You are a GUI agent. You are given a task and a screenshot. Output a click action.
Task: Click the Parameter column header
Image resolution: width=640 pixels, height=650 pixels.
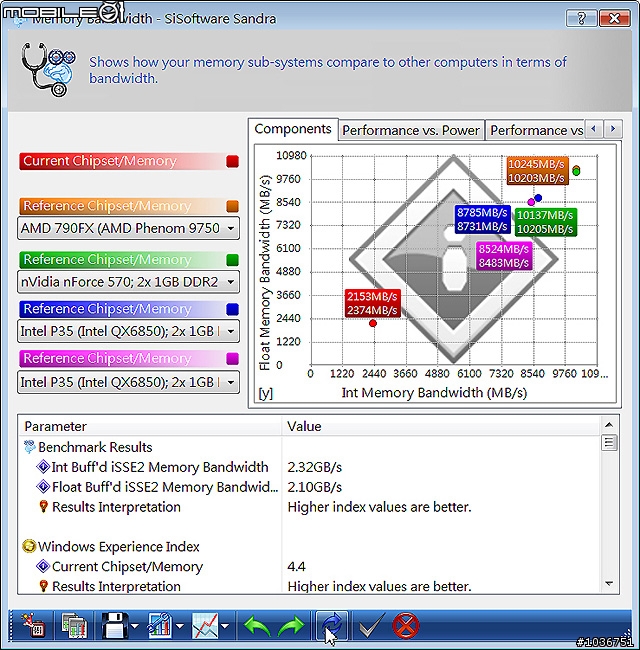pos(150,426)
